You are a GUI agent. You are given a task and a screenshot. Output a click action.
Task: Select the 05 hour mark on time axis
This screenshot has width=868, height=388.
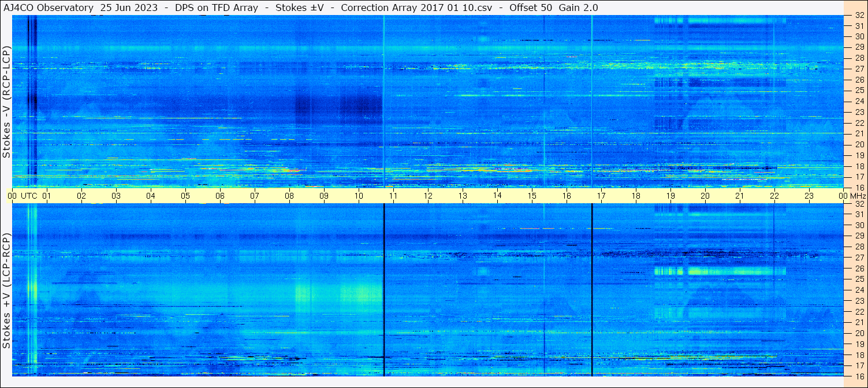(185, 196)
